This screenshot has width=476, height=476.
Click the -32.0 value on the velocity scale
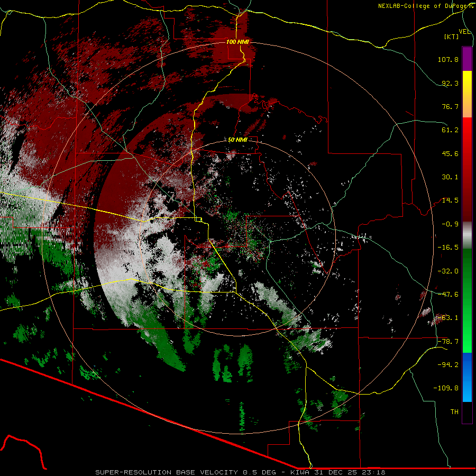448,271
